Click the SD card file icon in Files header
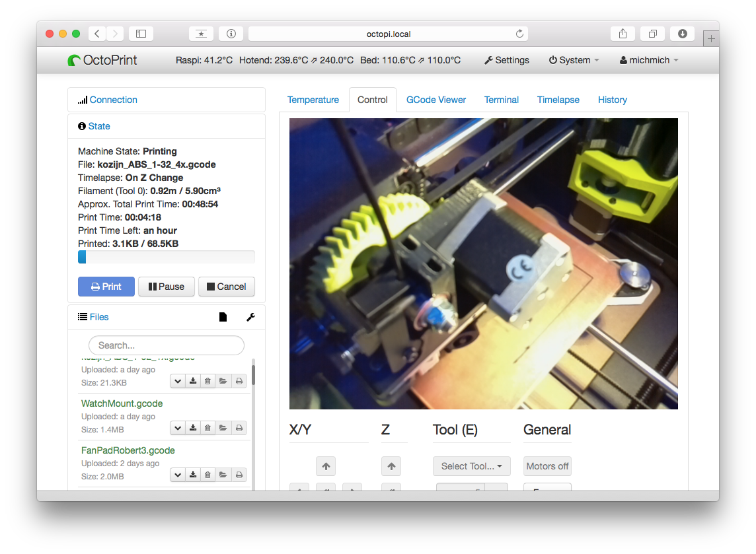 (223, 317)
